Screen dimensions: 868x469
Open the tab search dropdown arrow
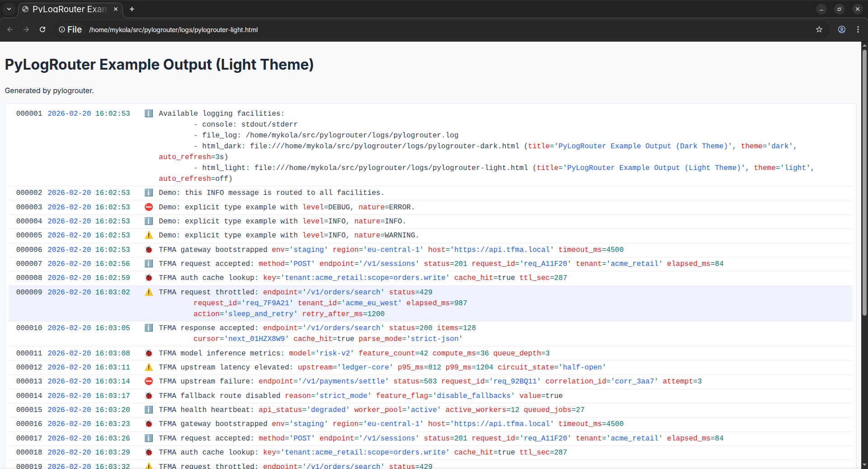click(x=9, y=9)
